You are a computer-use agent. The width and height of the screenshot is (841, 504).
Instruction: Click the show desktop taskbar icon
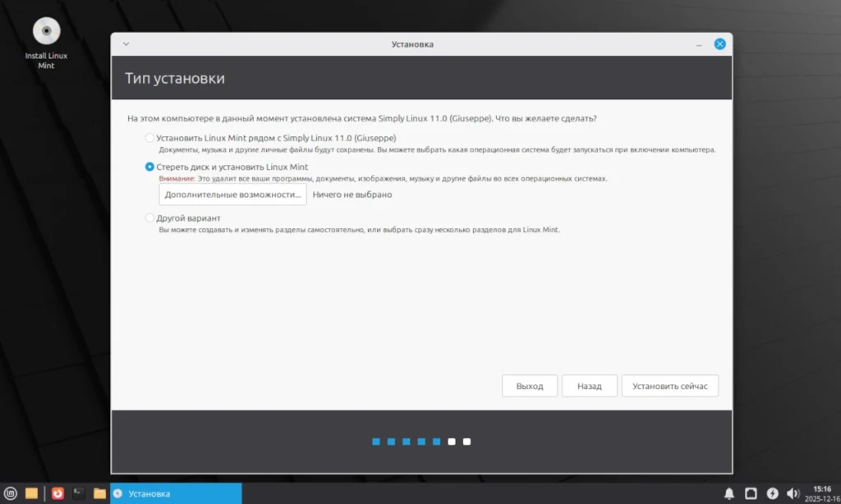pos(32,493)
